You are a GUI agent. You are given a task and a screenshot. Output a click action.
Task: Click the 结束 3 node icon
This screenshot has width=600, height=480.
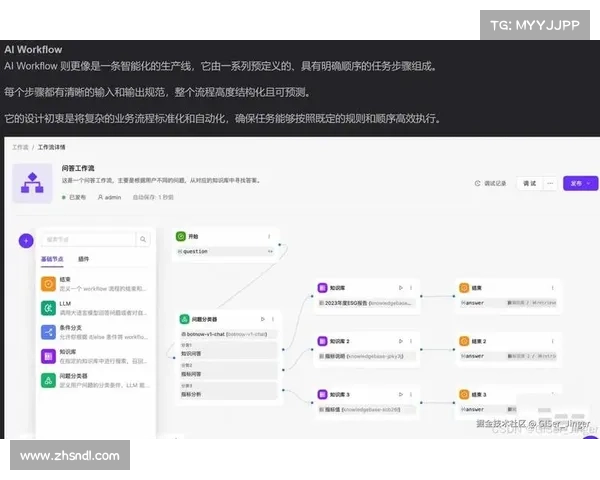click(464, 394)
